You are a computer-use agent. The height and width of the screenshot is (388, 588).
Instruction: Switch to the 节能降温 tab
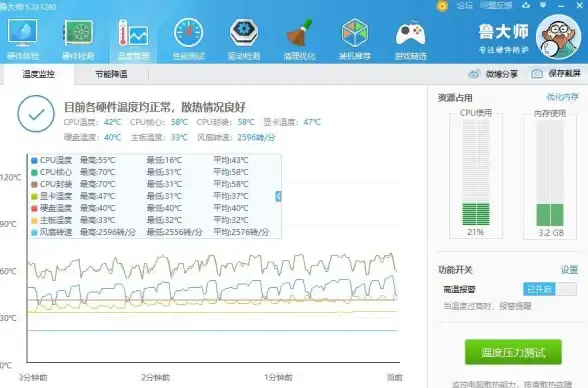tap(111, 74)
